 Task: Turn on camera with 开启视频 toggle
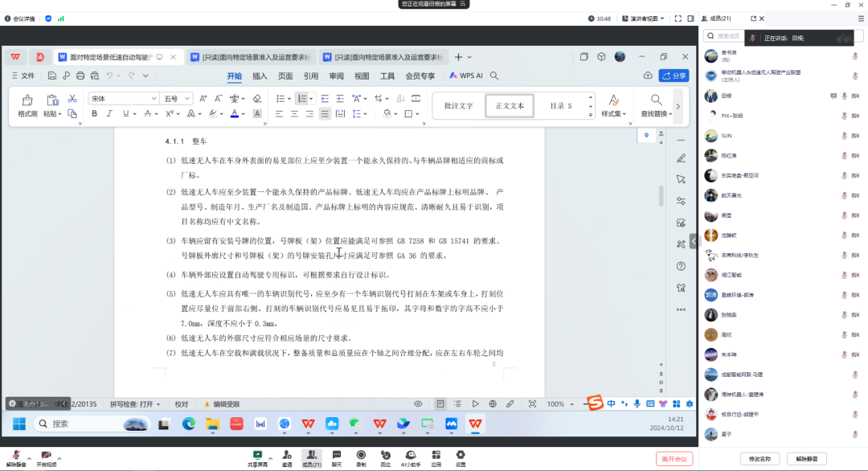(x=46, y=458)
